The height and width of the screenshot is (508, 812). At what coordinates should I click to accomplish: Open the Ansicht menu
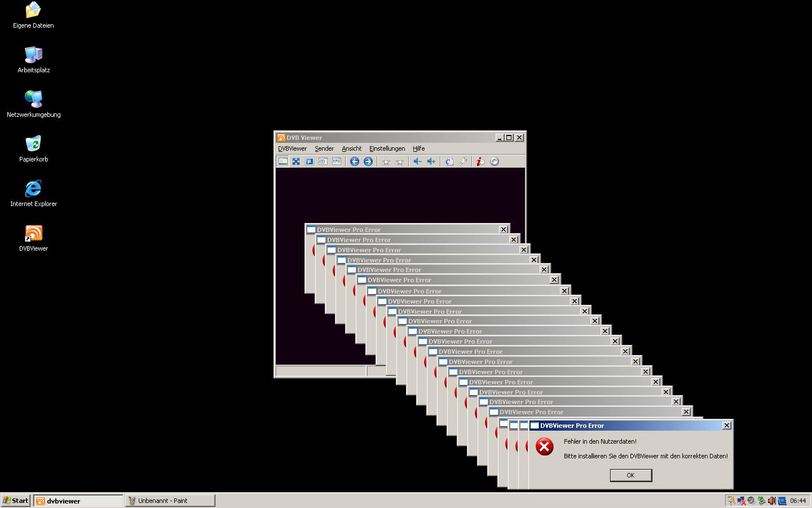pos(352,148)
